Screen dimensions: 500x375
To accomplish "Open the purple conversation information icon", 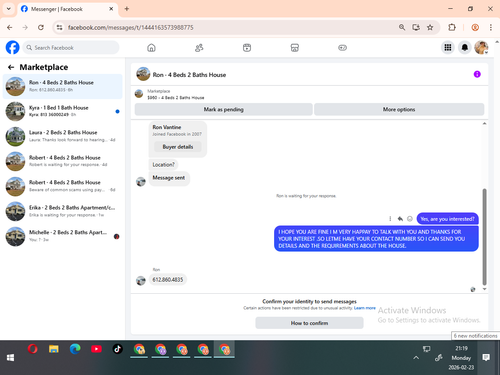I will [x=477, y=74].
